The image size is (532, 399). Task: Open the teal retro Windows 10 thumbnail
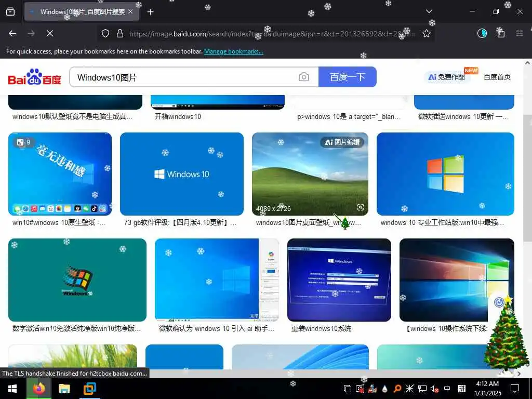pyautogui.click(x=77, y=280)
